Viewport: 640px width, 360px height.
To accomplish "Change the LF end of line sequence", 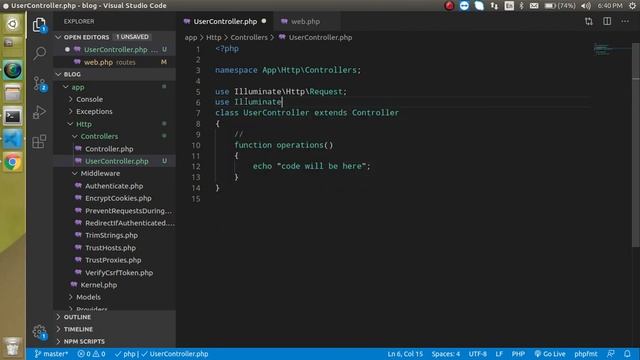I will (499, 354).
